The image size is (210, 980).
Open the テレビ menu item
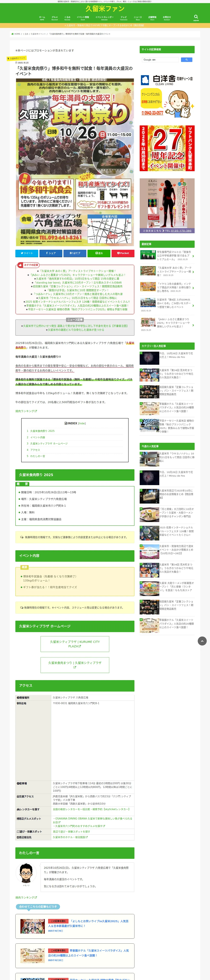[123, 18]
